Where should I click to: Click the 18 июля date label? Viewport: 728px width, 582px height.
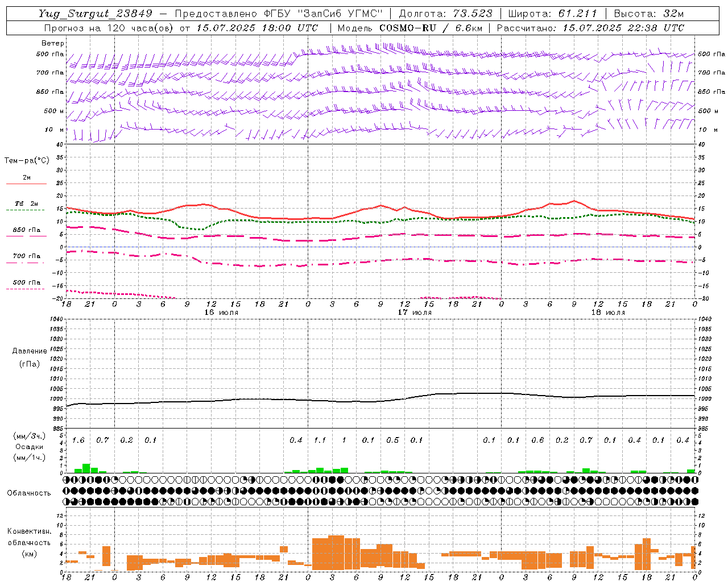tap(608, 313)
